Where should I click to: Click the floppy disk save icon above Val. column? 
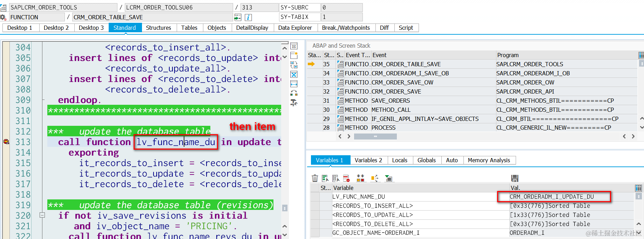[515, 178]
